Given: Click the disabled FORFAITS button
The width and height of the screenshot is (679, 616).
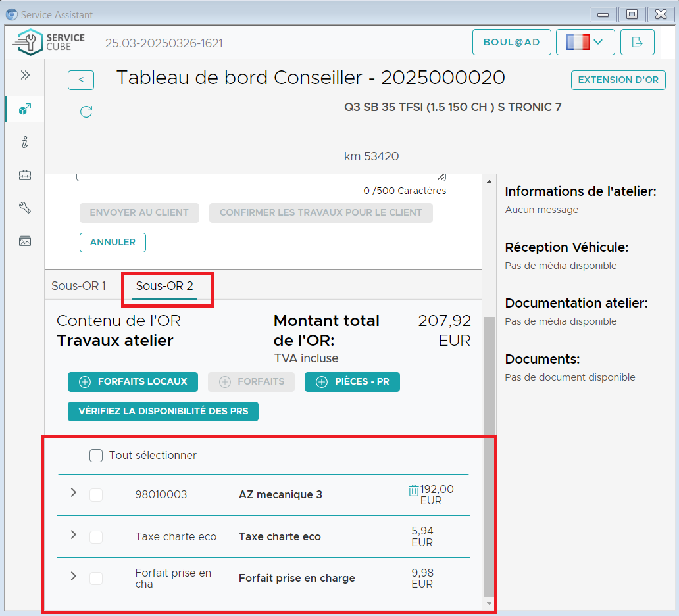Looking at the screenshot, I should pyautogui.click(x=251, y=382).
